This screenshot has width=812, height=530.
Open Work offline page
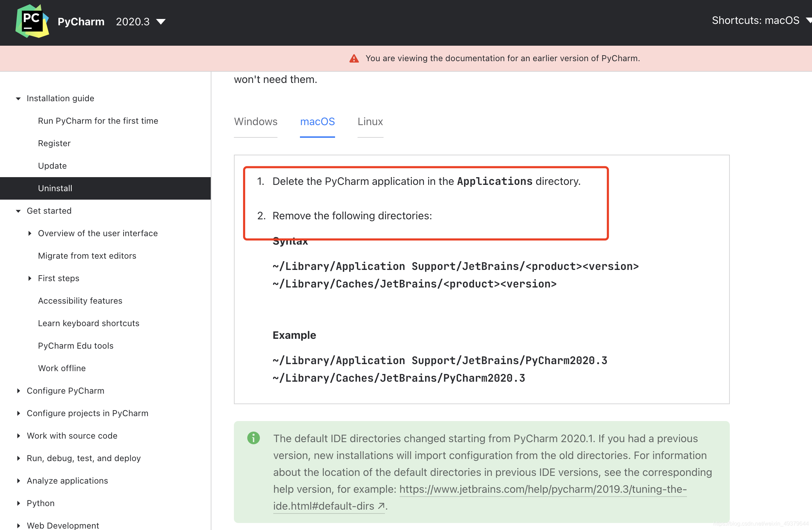(x=62, y=368)
